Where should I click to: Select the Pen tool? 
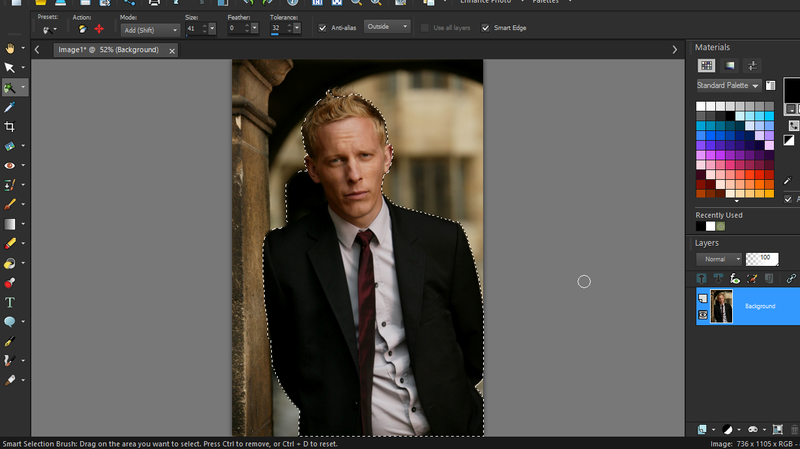pyautogui.click(x=10, y=341)
